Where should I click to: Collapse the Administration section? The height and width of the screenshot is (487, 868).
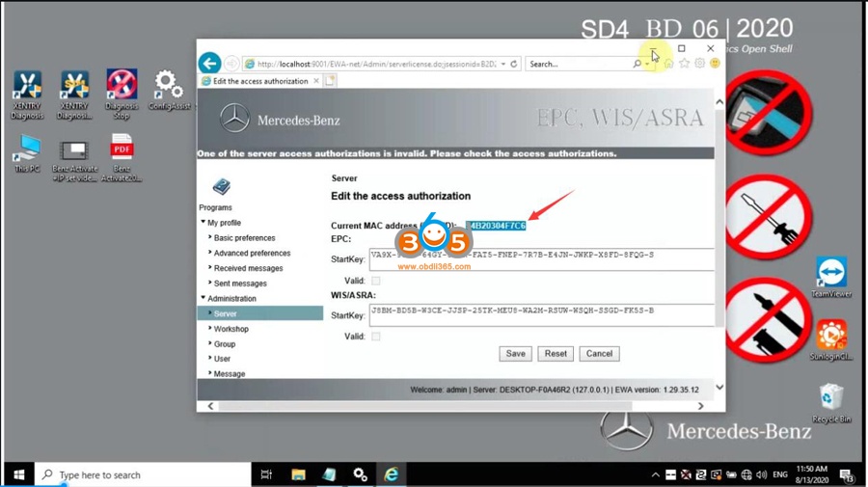tap(203, 298)
